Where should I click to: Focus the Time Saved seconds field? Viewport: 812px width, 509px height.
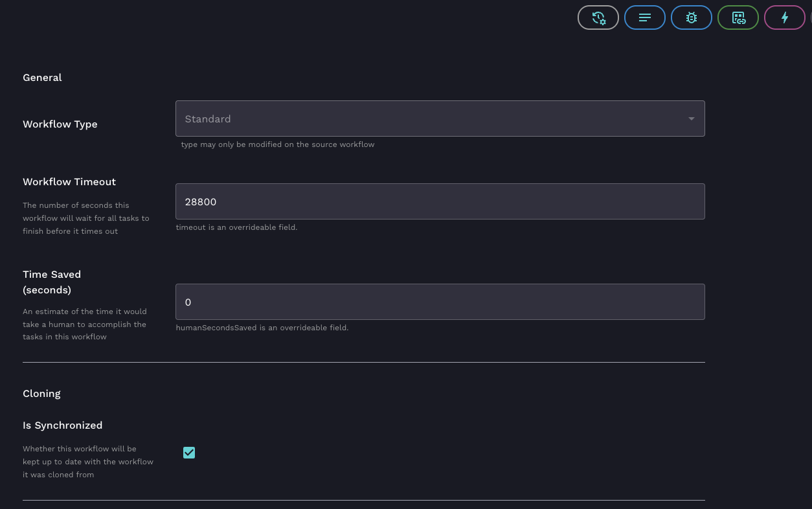(x=439, y=302)
